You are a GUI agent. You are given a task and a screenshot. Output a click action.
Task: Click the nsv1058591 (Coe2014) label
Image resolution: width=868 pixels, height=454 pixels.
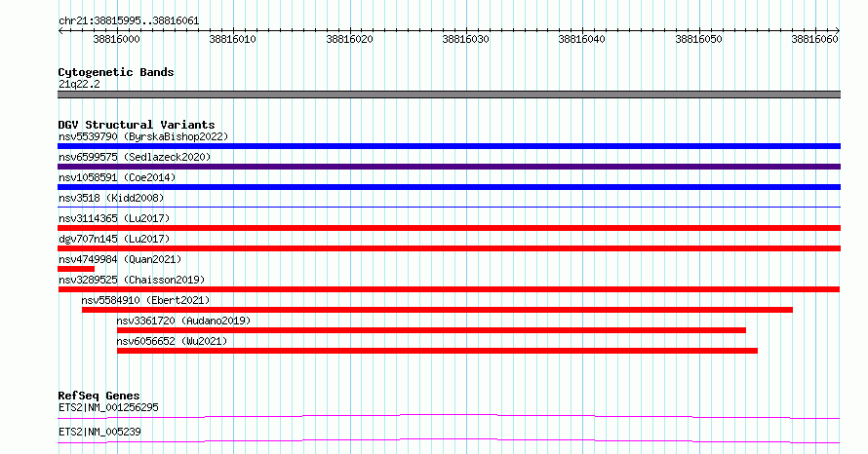click(117, 177)
